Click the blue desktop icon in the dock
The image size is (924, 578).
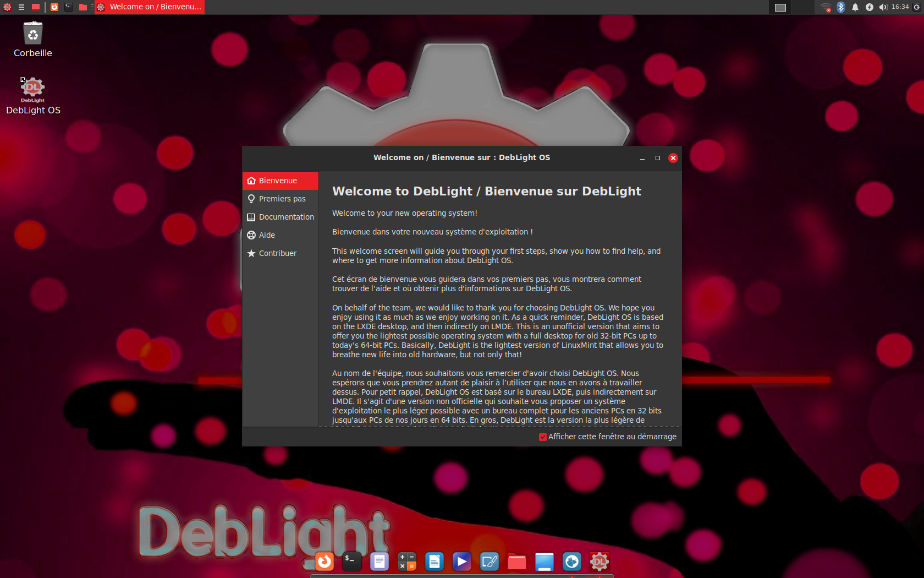[544, 561]
